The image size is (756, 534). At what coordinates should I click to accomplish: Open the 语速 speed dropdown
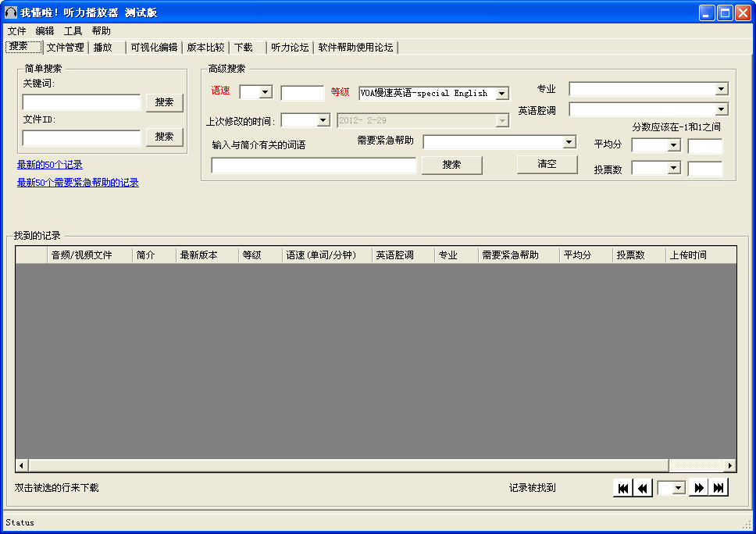pos(264,91)
